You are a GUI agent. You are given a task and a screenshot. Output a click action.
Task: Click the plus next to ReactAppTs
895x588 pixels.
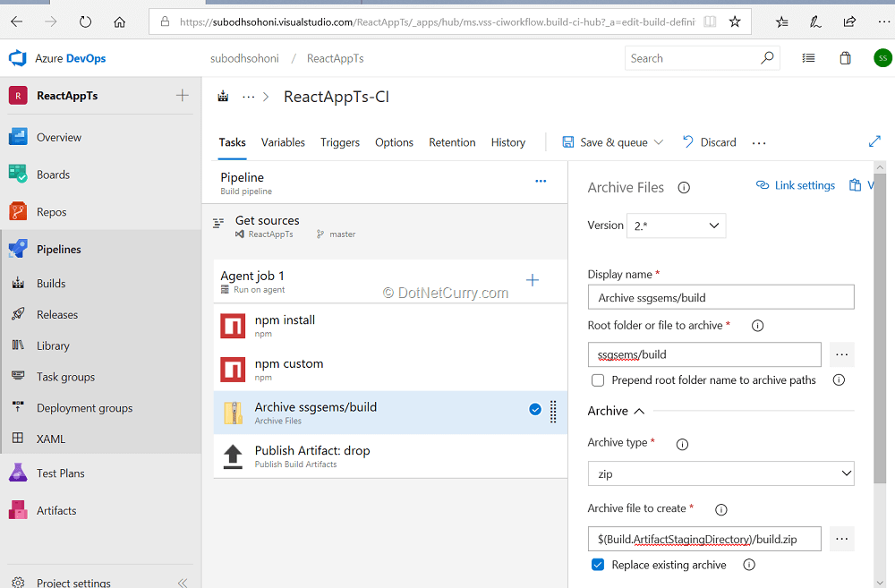click(x=182, y=96)
